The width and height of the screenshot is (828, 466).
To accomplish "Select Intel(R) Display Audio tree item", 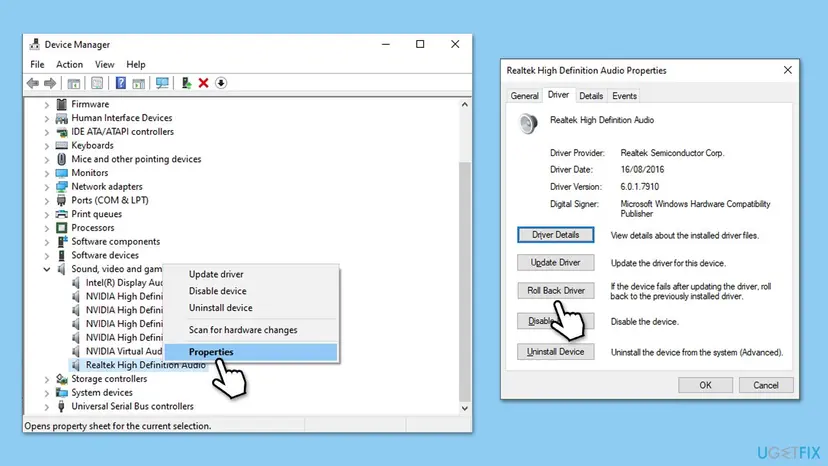I will tap(124, 283).
